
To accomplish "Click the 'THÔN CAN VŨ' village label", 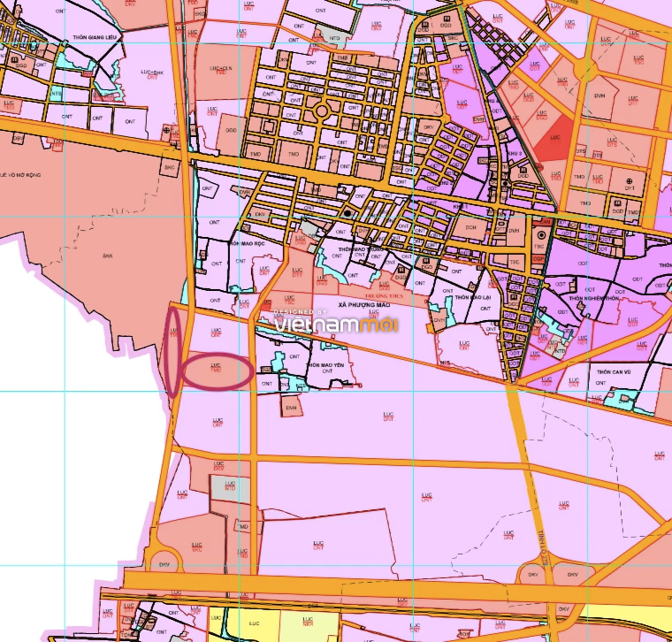I will [x=614, y=372].
